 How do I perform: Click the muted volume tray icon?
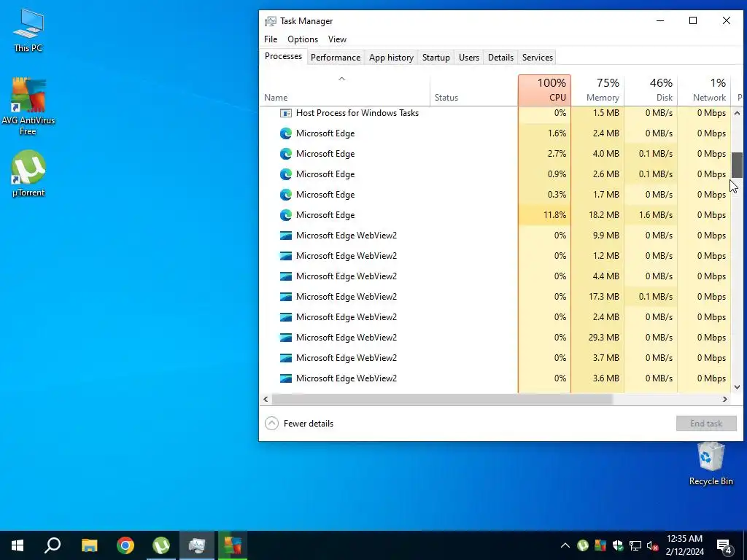click(x=653, y=545)
